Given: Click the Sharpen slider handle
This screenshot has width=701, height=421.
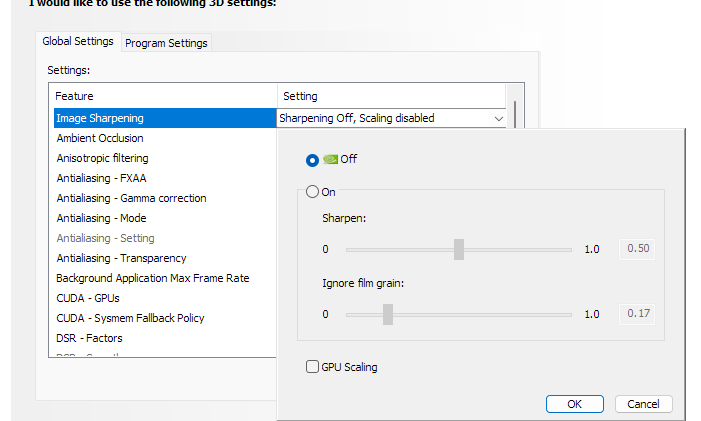Looking at the screenshot, I should click(x=459, y=249).
